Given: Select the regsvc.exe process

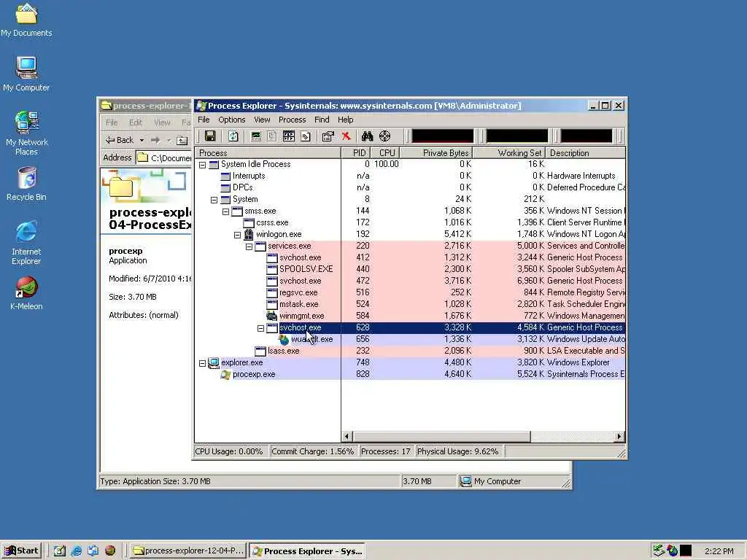Looking at the screenshot, I should [410, 292].
